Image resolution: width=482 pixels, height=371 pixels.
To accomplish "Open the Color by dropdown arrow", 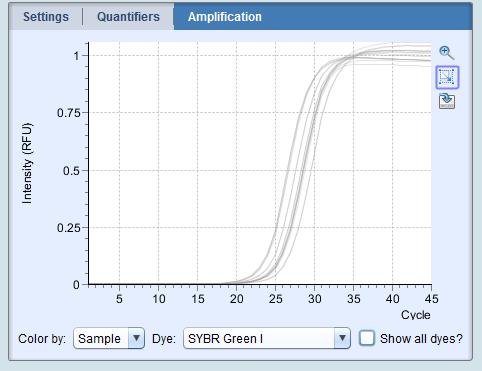I will [x=136, y=338].
